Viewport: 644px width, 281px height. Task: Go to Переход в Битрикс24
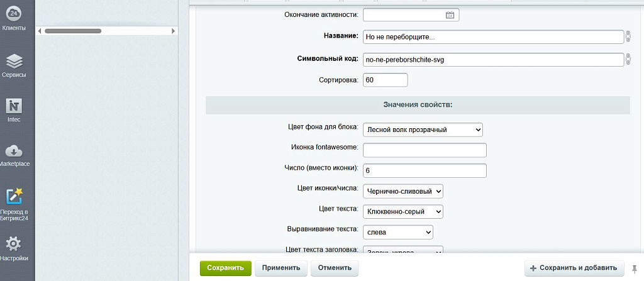click(x=14, y=202)
